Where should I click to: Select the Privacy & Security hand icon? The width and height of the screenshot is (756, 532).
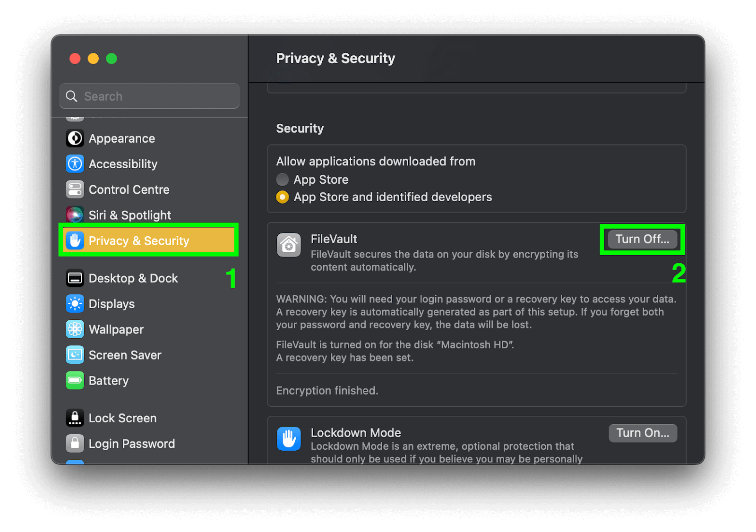coord(75,240)
